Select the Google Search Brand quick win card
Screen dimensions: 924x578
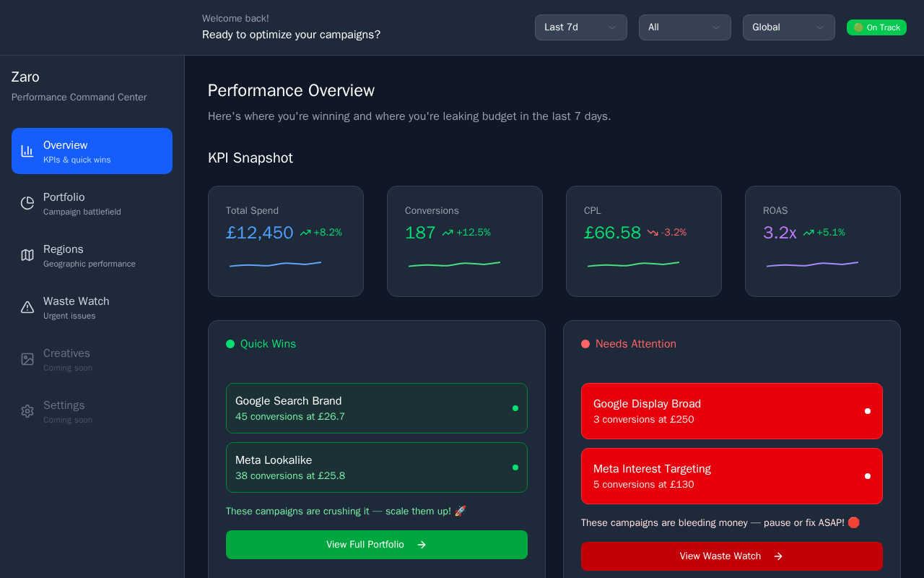(x=377, y=408)
